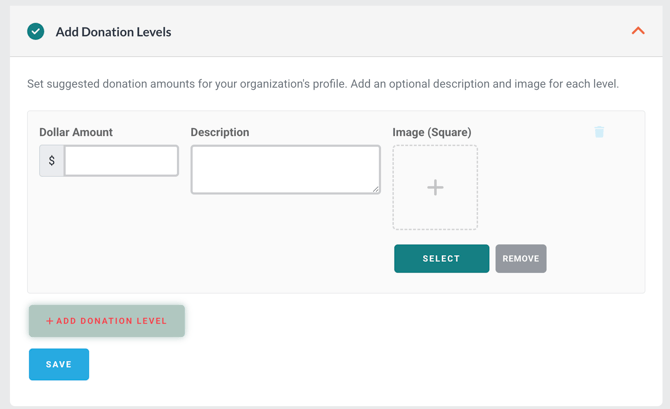Focus the Dollar Amount input field
This screenshot has height=409, width=670.
tap(121, 161)
